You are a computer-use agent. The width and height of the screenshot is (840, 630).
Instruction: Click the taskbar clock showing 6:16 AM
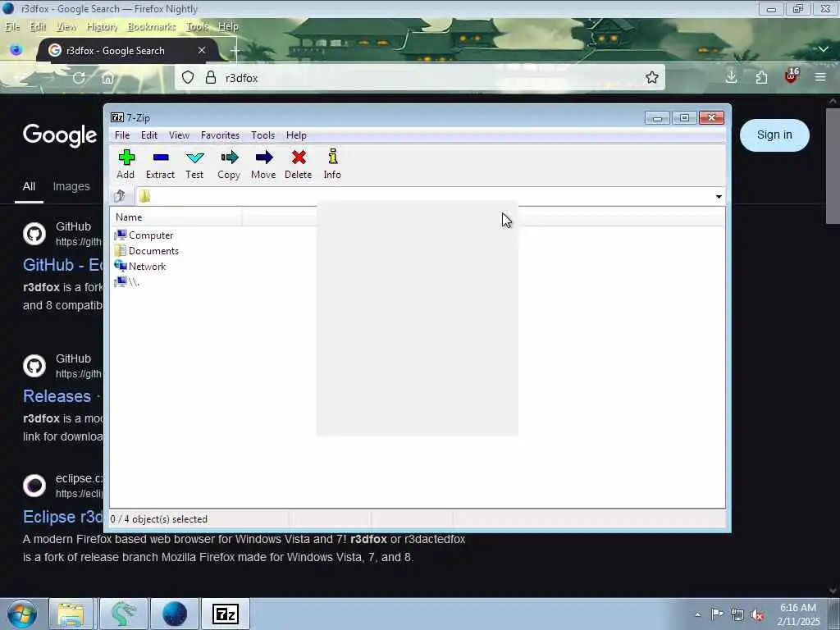point(798,614)
